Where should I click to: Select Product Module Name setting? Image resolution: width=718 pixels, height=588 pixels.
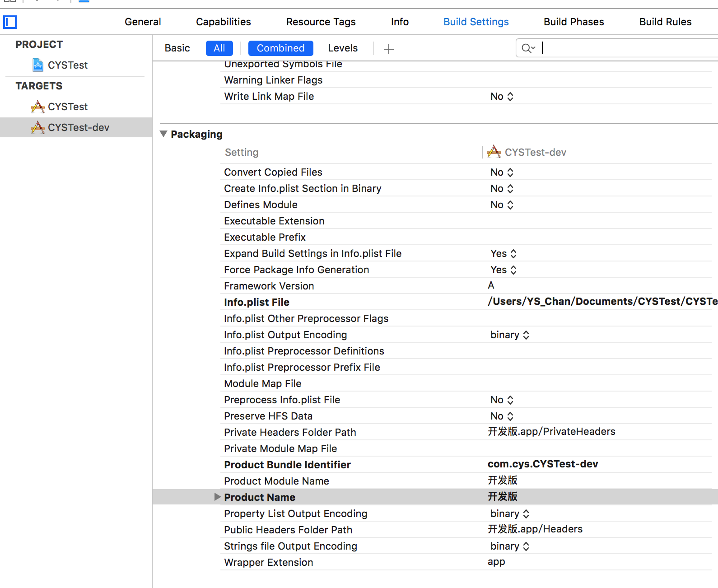tap(276, 481)
